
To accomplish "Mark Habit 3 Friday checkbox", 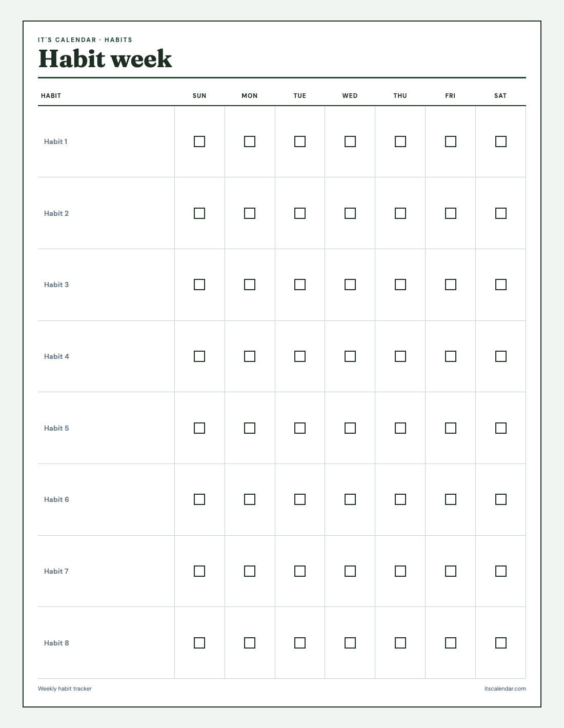I will click(451, 285).
